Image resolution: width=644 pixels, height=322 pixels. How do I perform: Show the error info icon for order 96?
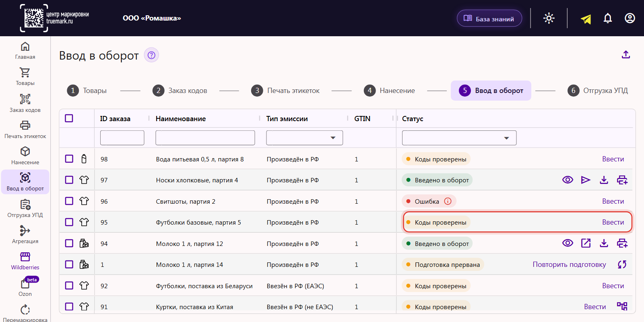pyautogui.click(x=448, y=201)
